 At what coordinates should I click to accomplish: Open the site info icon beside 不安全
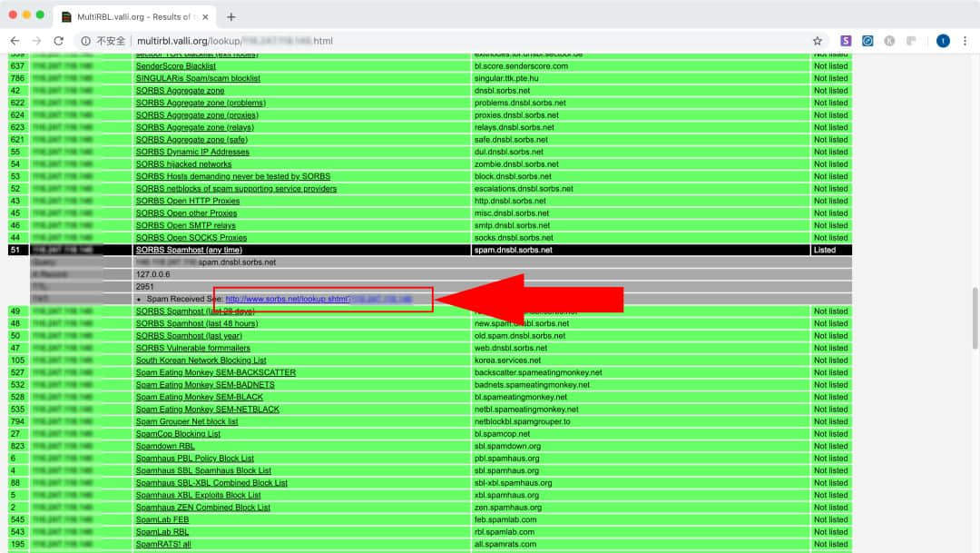pos(85,41)
